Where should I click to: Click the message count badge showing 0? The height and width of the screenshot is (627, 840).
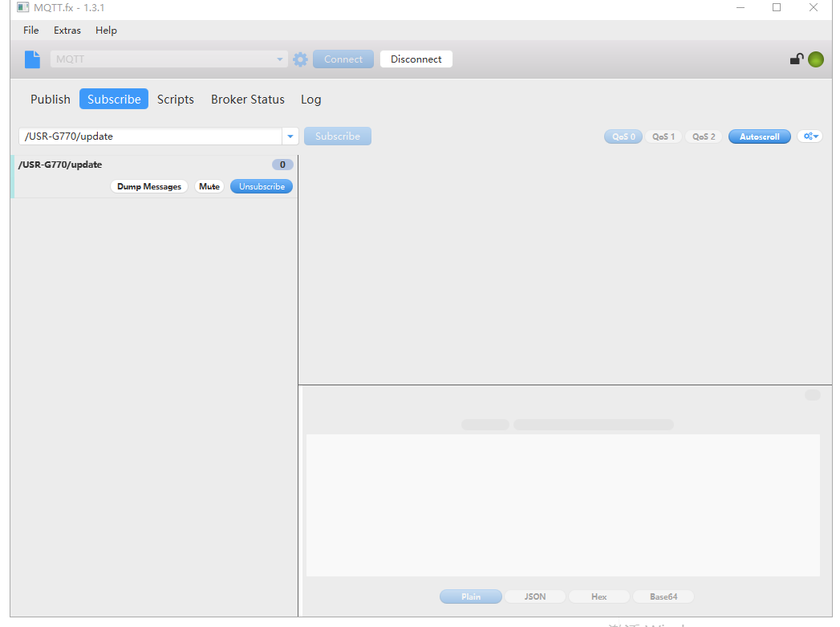tap(282, 165)
